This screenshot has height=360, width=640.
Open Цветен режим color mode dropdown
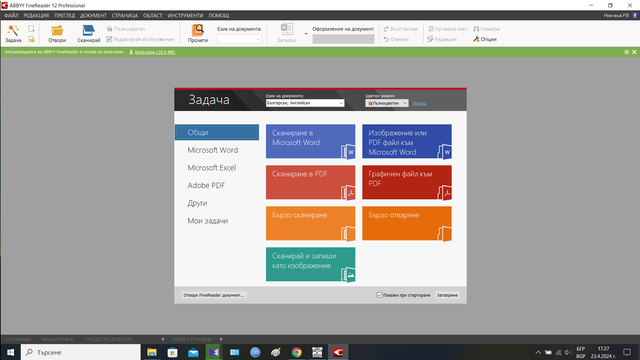[x=387, y=103]
